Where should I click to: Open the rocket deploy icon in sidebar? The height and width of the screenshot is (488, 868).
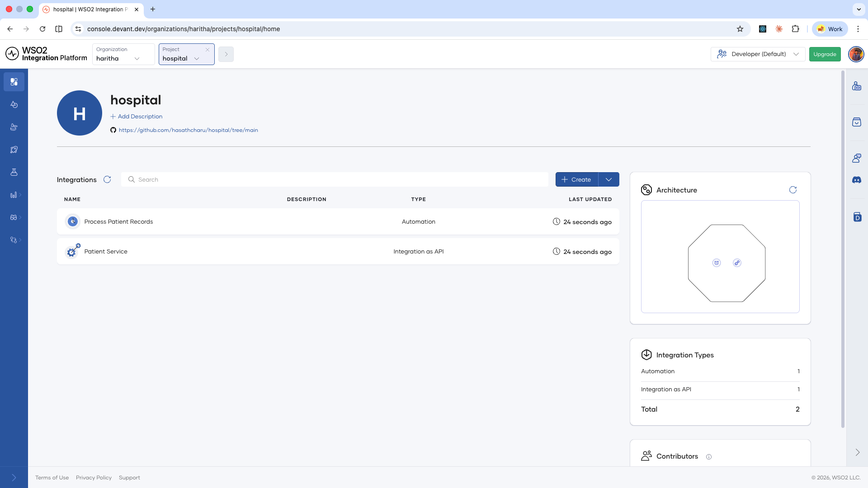click(x=14, y=150)
